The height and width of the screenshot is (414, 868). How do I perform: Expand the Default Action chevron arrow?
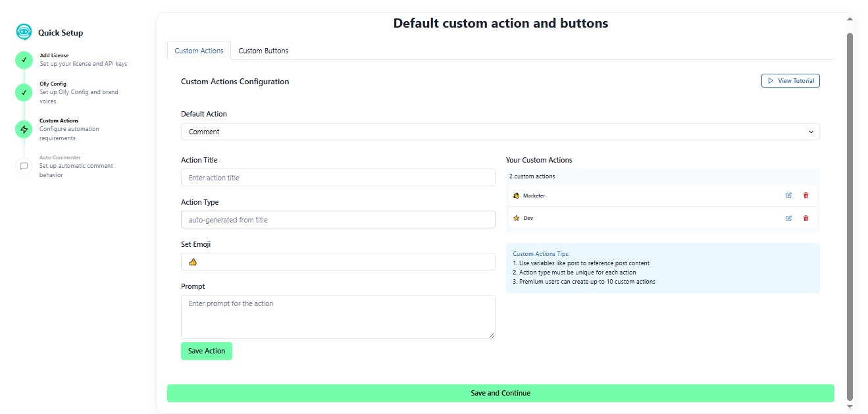pyautogui.click(x=811, y=132)
